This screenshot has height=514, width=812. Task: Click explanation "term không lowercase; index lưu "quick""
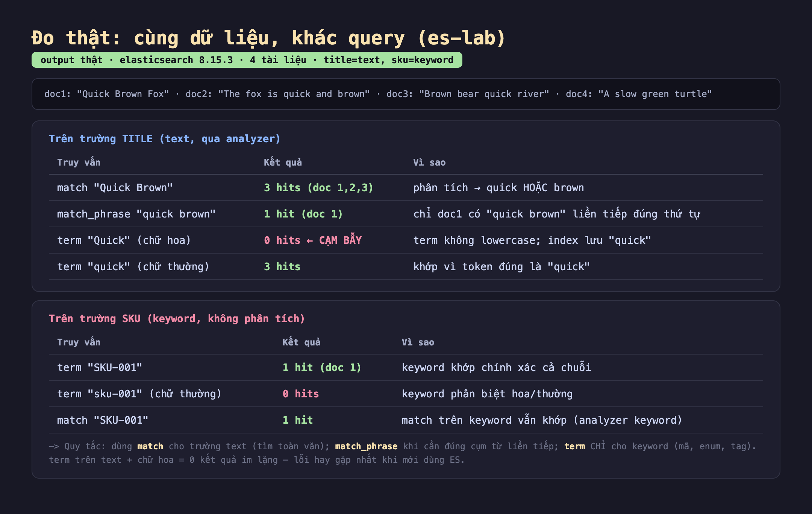coord(532,240)
